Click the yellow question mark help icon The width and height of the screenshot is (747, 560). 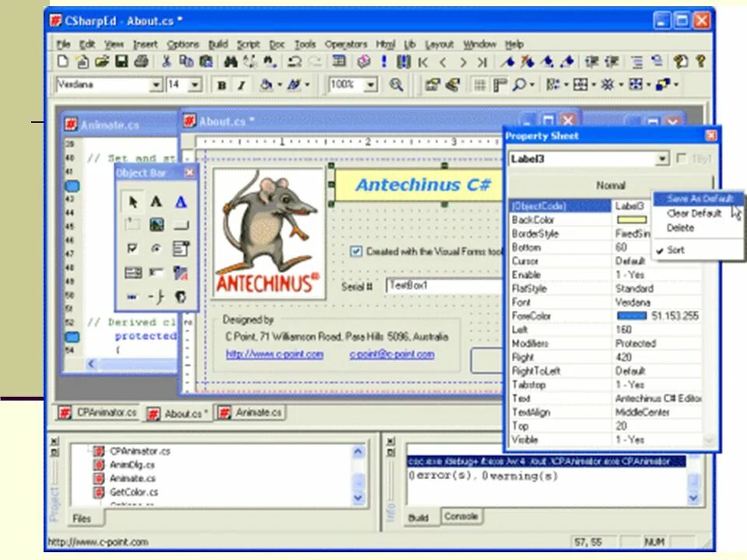pos(700,61)
